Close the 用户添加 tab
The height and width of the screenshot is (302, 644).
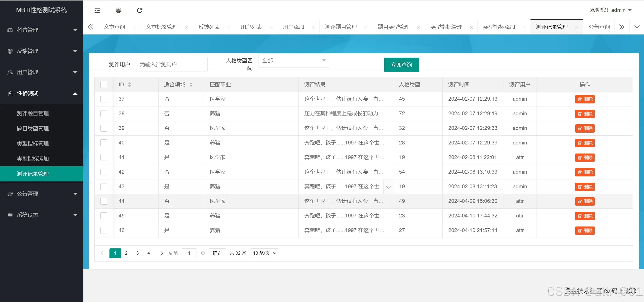tap(313, 27)
